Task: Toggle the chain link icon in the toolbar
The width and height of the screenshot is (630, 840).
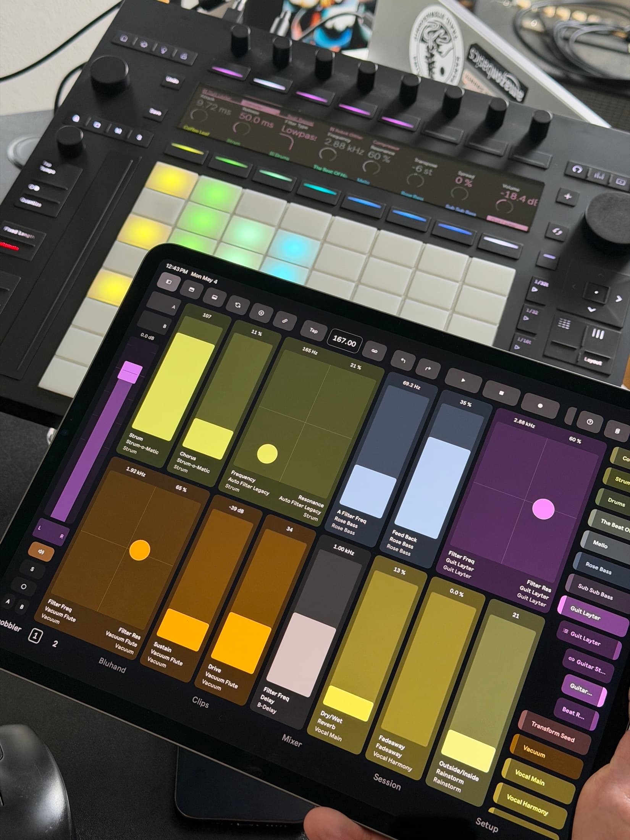Action: click(x=285, y=321)
